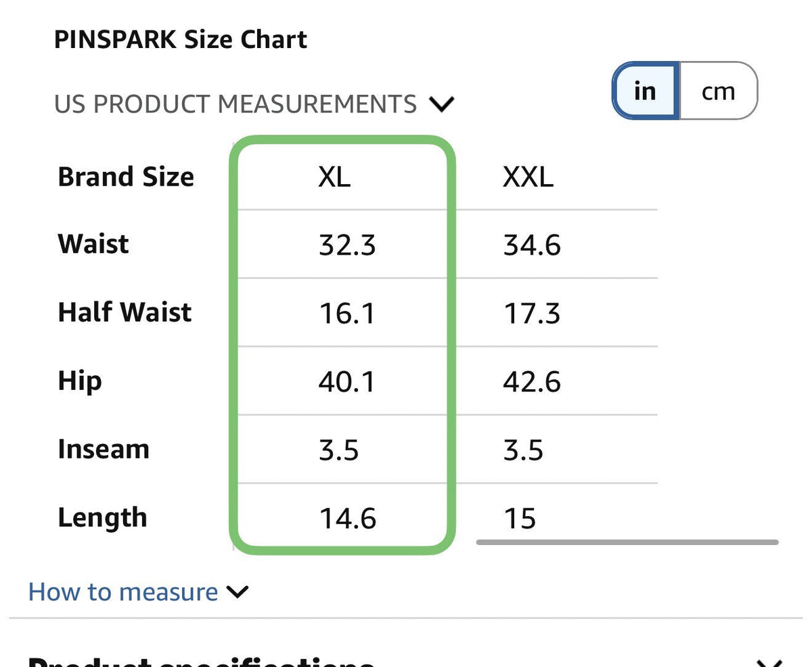Select the in unit toggle
Viewport: 812px width, 667px height.
(646, 91)
